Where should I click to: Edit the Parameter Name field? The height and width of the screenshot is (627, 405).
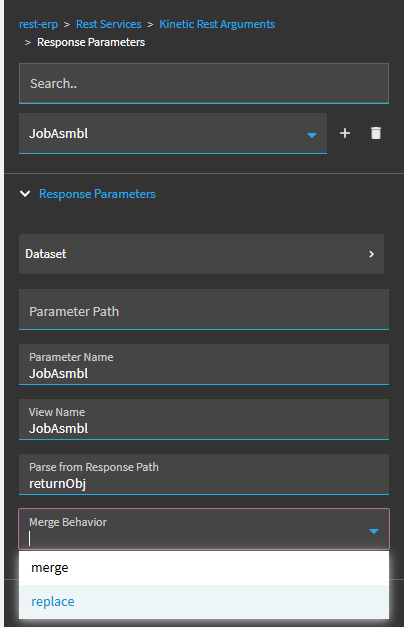[x=204, y=364]
